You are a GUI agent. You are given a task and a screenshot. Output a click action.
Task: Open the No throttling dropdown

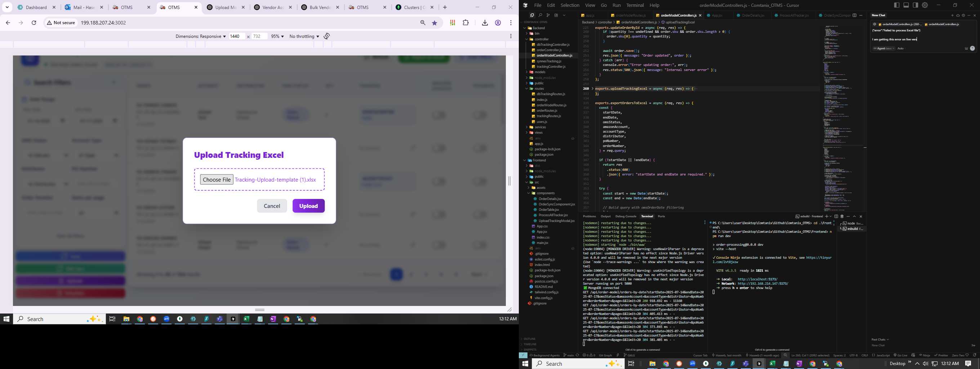tap(304, 36)
